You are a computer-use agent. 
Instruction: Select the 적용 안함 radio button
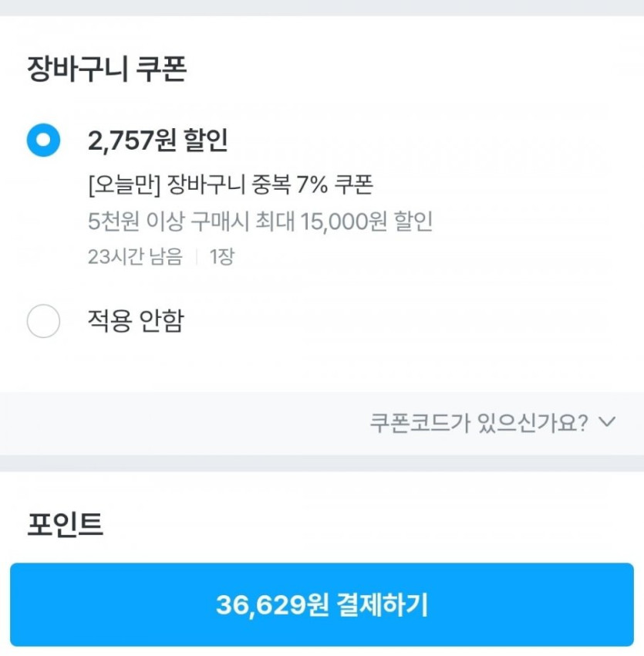coord(43,321)
